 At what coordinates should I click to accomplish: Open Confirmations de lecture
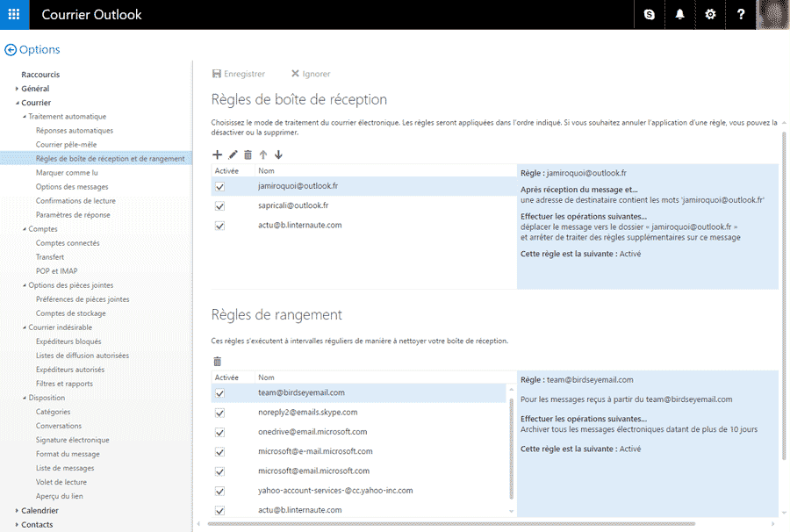coord(75,201)
